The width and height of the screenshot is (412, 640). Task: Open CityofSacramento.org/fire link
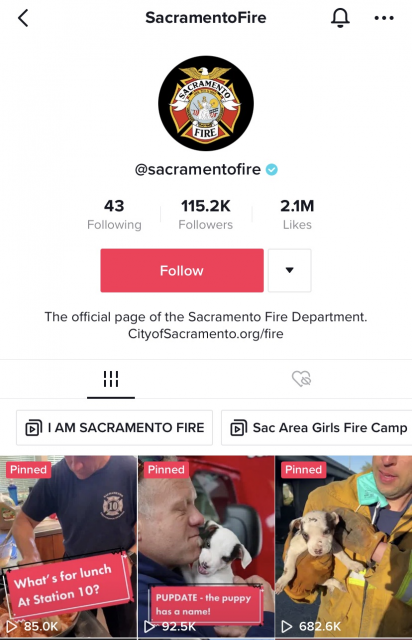pos(206,334)
